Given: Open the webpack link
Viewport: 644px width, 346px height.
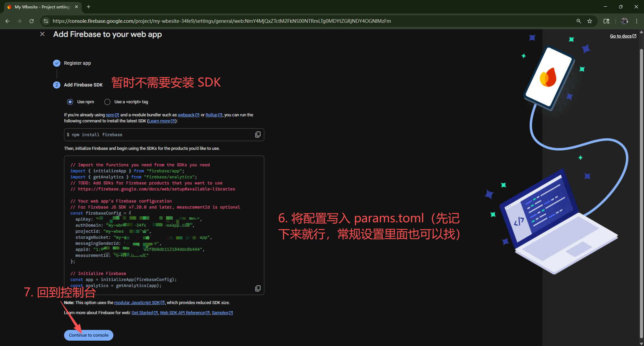Looking at the screenshot, I should (186, 115).
